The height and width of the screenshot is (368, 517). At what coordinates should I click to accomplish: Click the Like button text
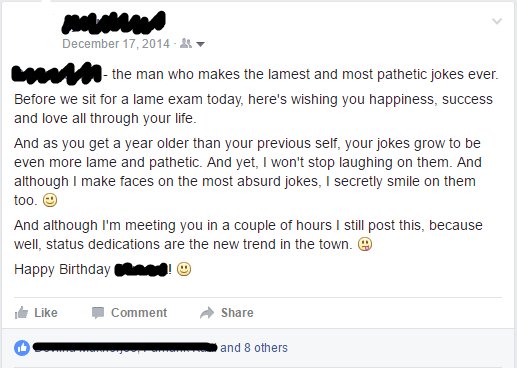coord(46,313)
